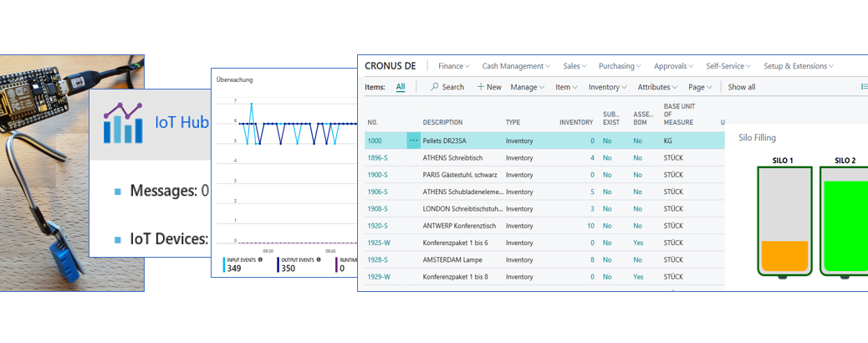Open the row options ellipsis for item 1000

click(x=414, y=141)
